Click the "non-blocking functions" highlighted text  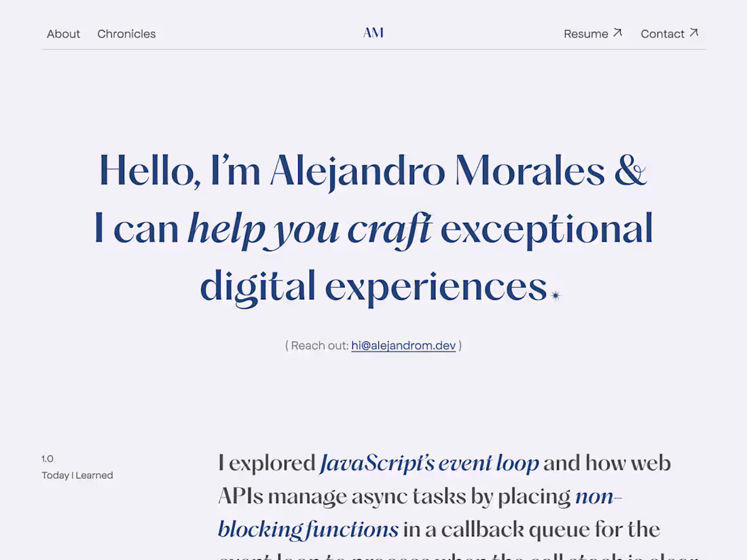[307, 529]
